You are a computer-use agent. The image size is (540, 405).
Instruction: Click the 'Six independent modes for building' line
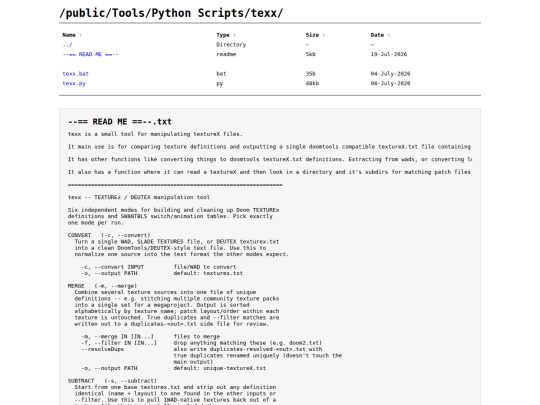(174, 210)
